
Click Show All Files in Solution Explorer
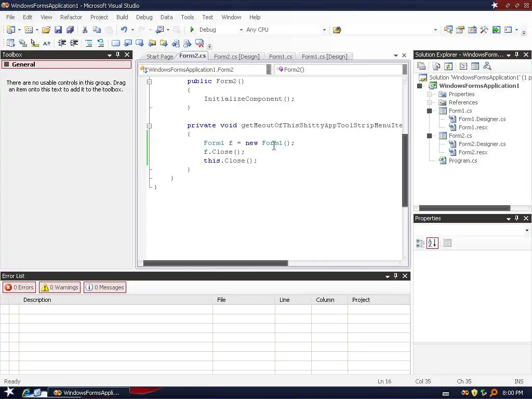tap(436, 66)
